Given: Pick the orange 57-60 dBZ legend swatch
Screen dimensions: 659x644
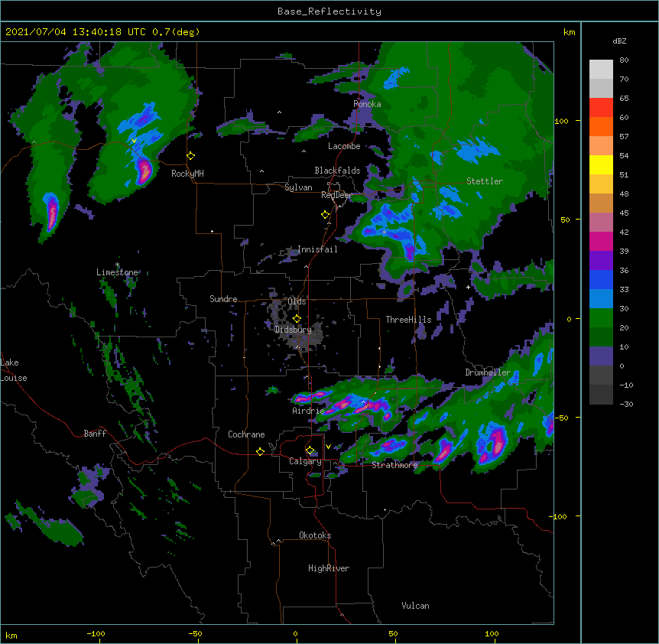Looking at the screenshot, I should [601, 126].
